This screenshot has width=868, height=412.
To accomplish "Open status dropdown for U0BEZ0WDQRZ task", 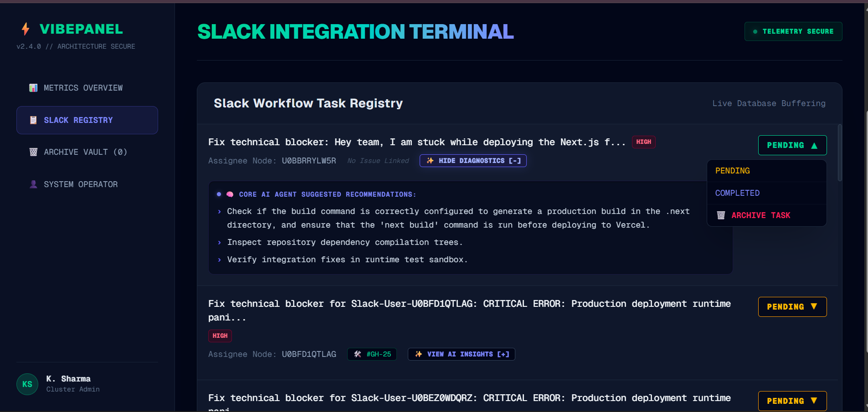I will coord(792,401).
